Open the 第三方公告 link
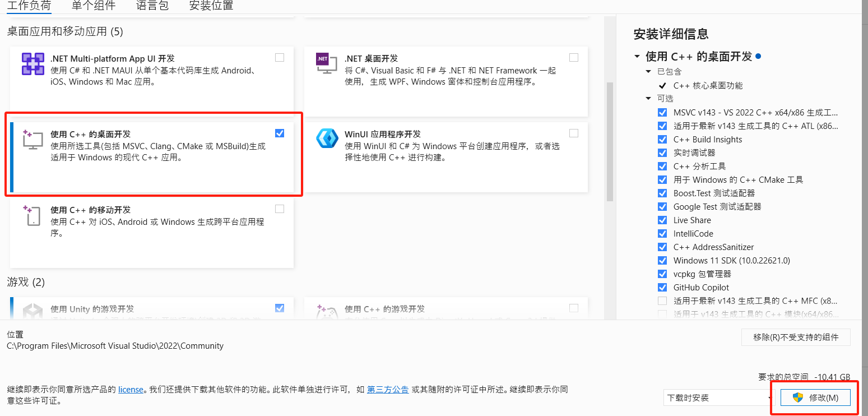The height and width of the screenshot is (416, 868). 388,389
